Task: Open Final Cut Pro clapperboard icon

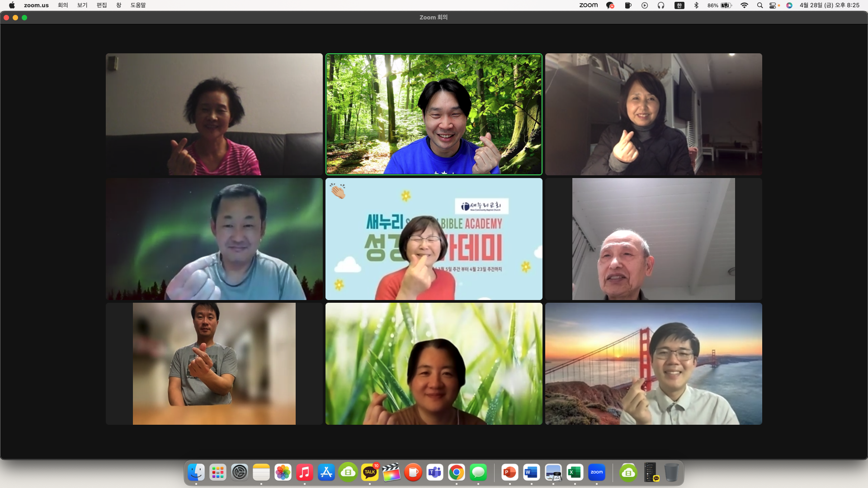Action: 392,472
